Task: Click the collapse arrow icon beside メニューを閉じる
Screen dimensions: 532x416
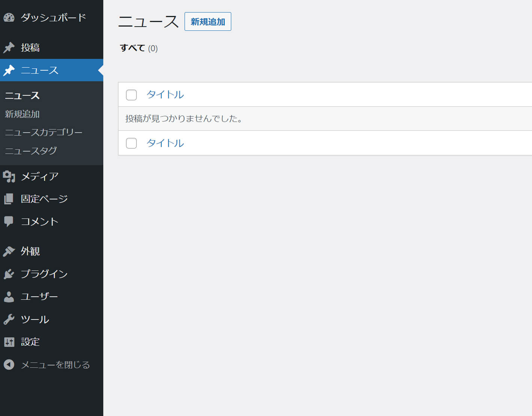Action: pos(9,365)
